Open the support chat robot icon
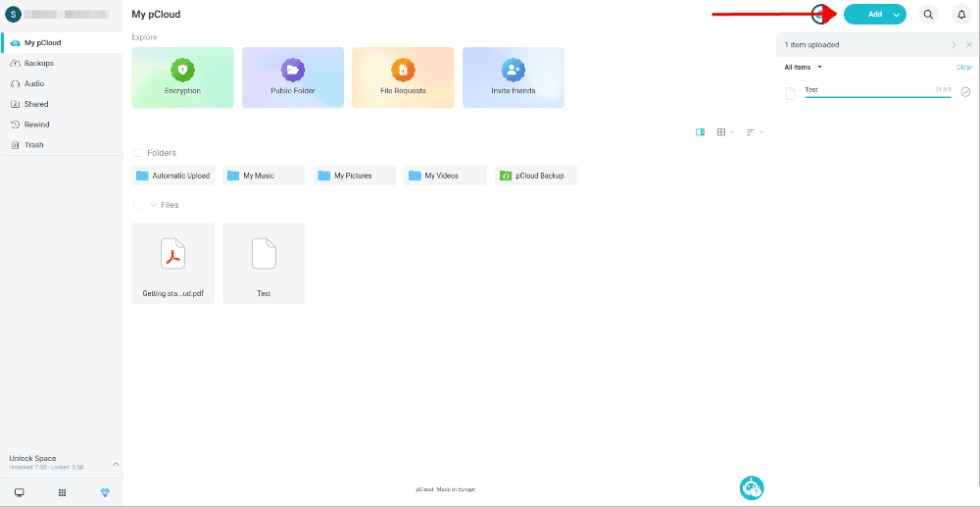Image resolution: width=980 pixels, height=507 pixels. click(x=752, y=487)
